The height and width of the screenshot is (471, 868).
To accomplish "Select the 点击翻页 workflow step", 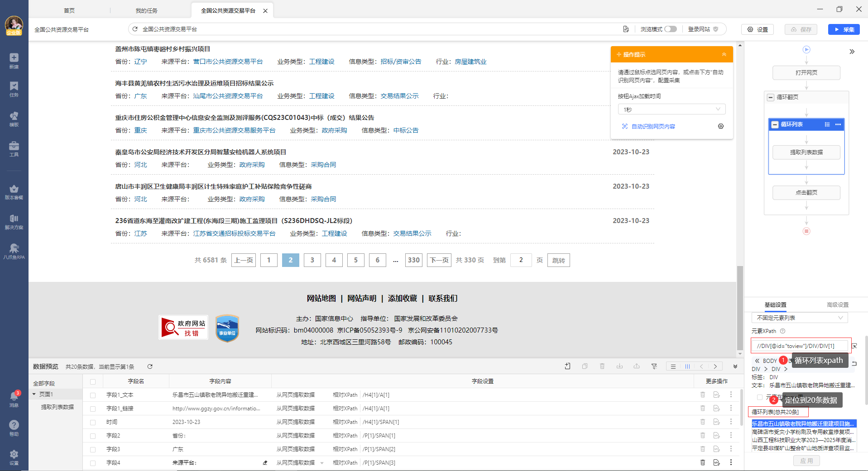I will tap(806, 192).
